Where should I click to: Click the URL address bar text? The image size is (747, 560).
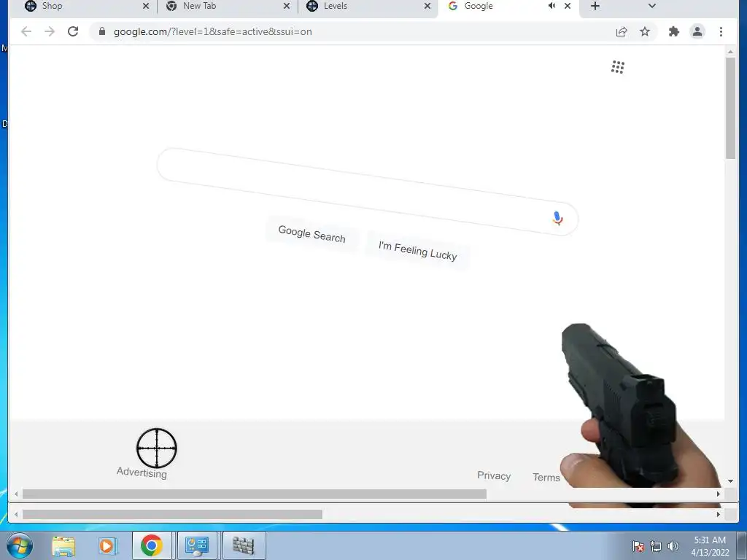coord(212,32)
